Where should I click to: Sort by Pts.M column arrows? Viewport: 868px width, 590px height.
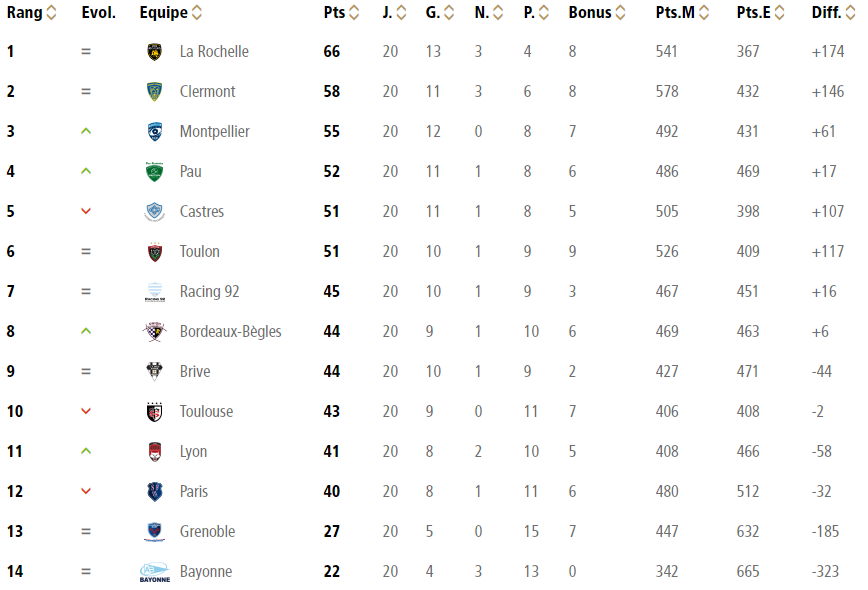(x=704, y=12)
